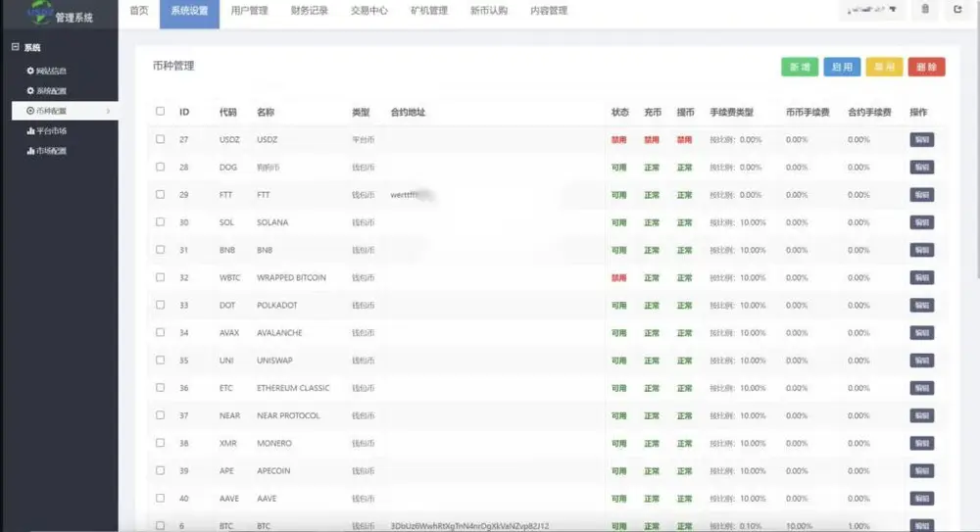The width and height of the screenshot is (980, 532).
Task: Go to the 首页 tab
Action: click(x=139, y=11)
